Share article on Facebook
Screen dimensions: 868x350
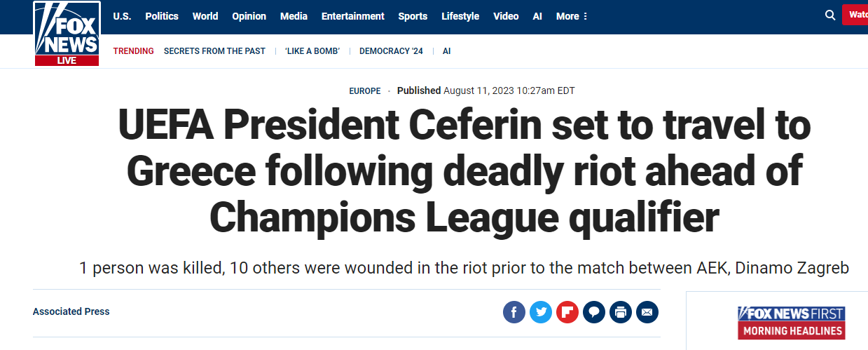[x=514, y=312]
